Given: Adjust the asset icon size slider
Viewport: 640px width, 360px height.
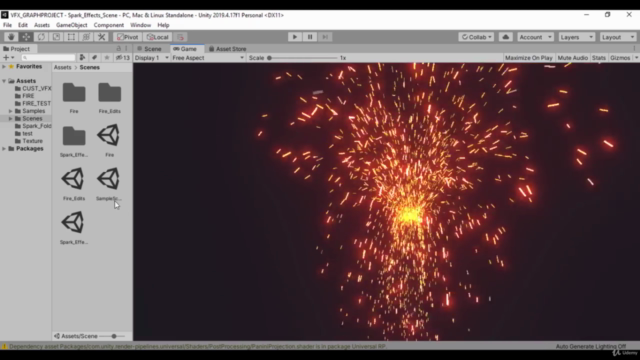Looking at the screenshot, I should point(113,336).
